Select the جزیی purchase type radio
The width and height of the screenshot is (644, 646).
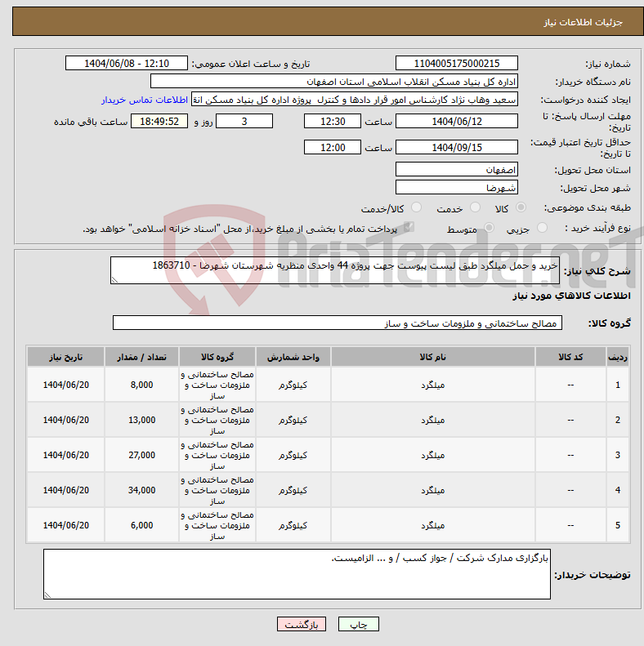[542, 227]
